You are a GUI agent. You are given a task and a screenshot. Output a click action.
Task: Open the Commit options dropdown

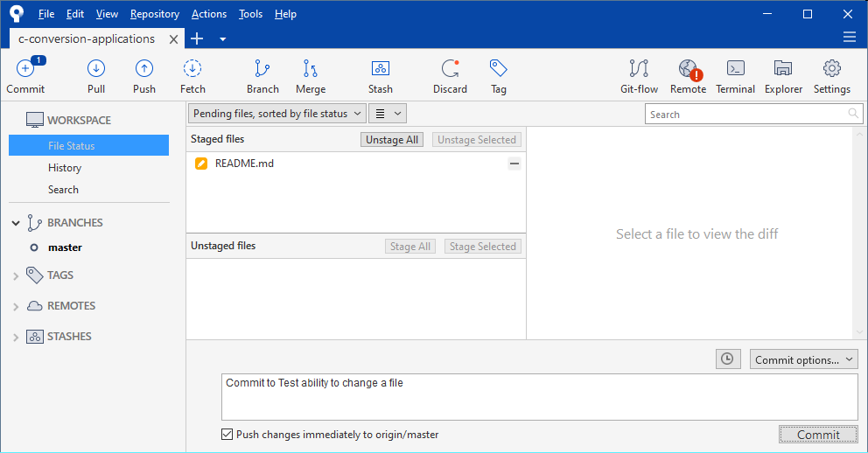[804, 359]
